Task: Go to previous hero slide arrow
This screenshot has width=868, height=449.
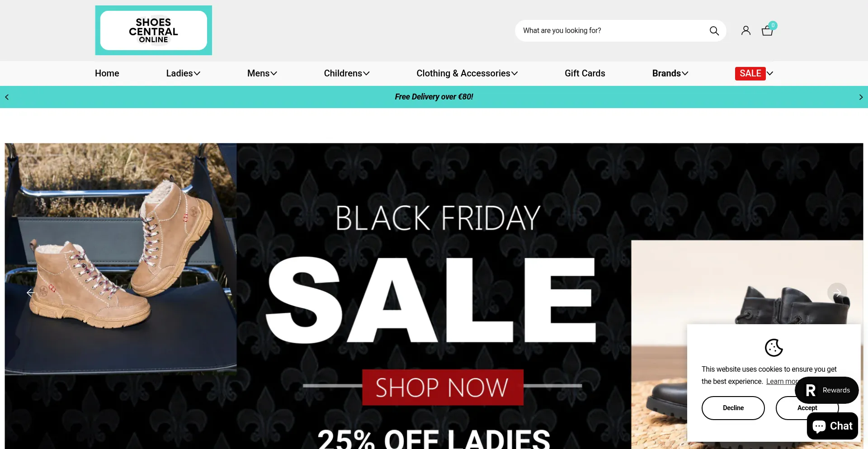Action: pos(30,293)
